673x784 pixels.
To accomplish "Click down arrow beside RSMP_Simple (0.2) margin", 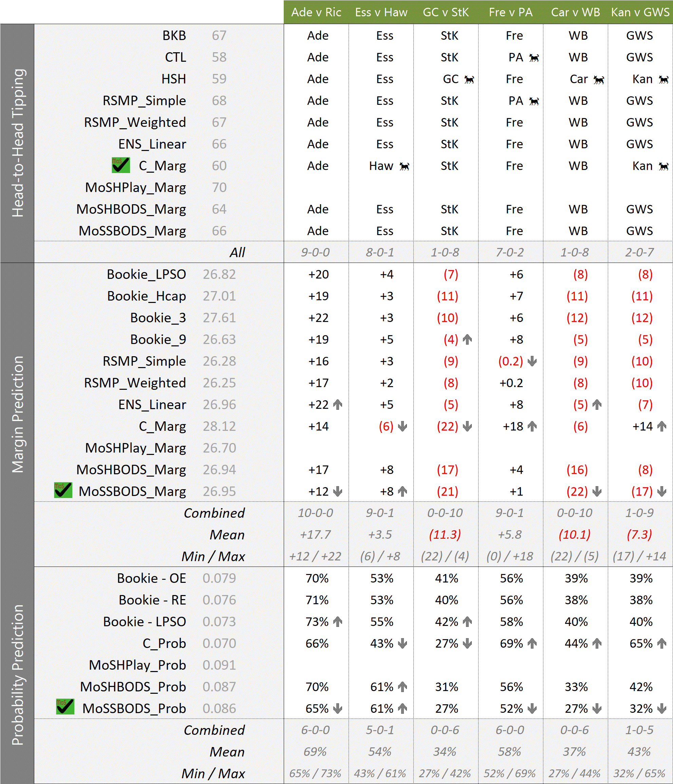I will click(x=532, y=361).
